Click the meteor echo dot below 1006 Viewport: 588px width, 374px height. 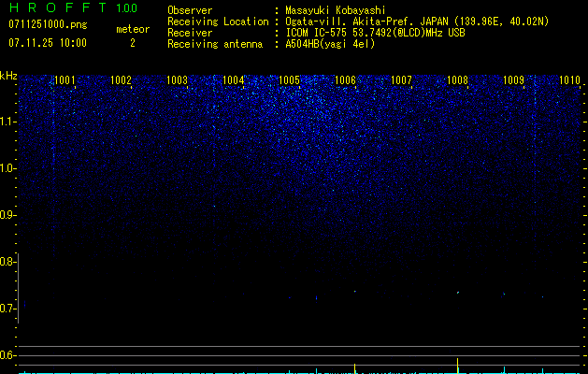(x=354, y=291)
